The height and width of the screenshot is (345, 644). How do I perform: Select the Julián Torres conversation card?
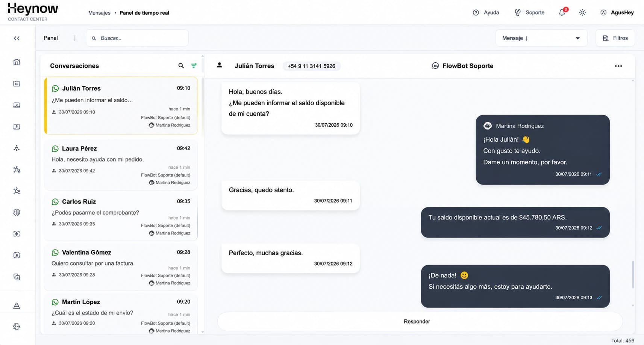[121, 106]
